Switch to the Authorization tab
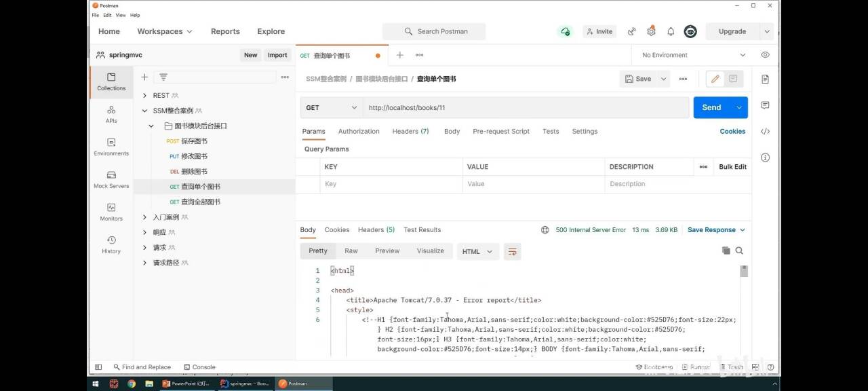 click(x=359, y=131)
